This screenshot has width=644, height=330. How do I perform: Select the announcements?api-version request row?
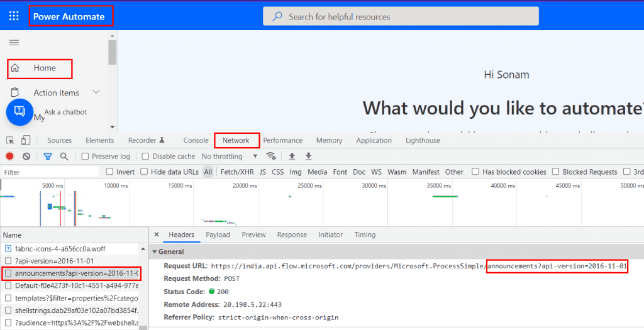pyautogui.click(x=70, y=273)
